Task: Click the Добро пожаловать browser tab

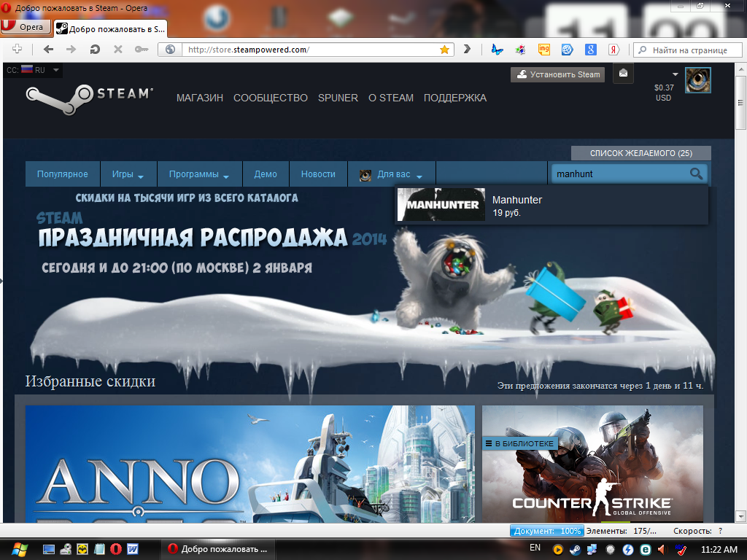Action: (111, 28)
